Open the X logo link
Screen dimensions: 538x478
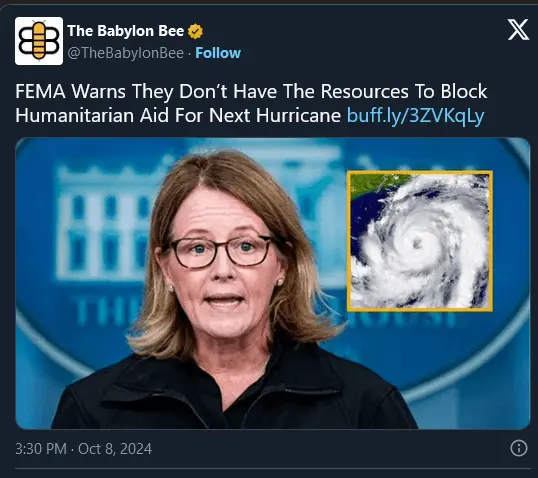[518, 30]
